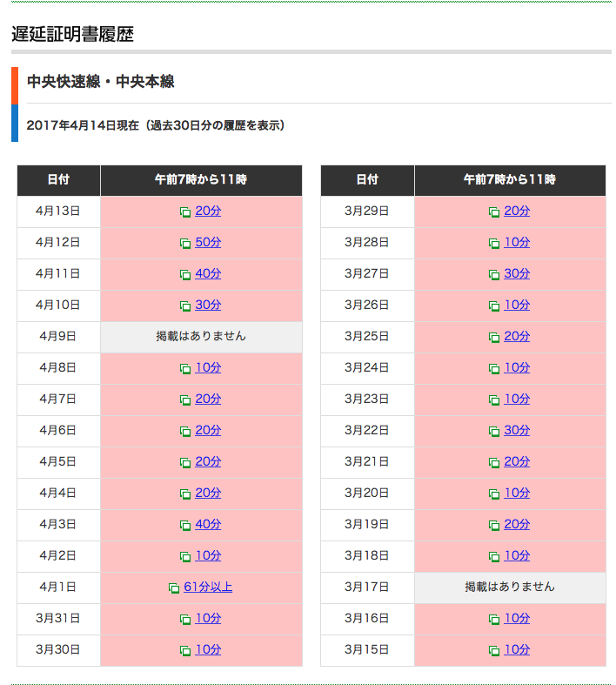Click the new-window icon for April 13
Screen dimensions: 616x685
click(x=185, y=212)
